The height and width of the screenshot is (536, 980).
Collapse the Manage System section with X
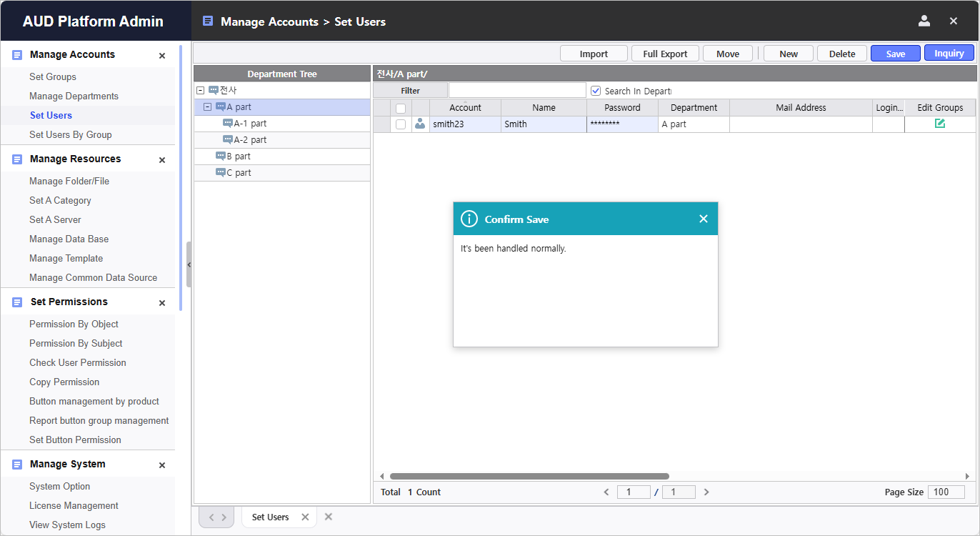(162, 465)
